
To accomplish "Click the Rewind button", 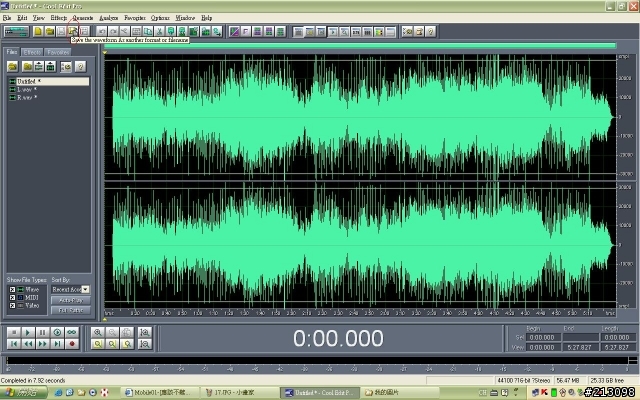I will (28, 344).
